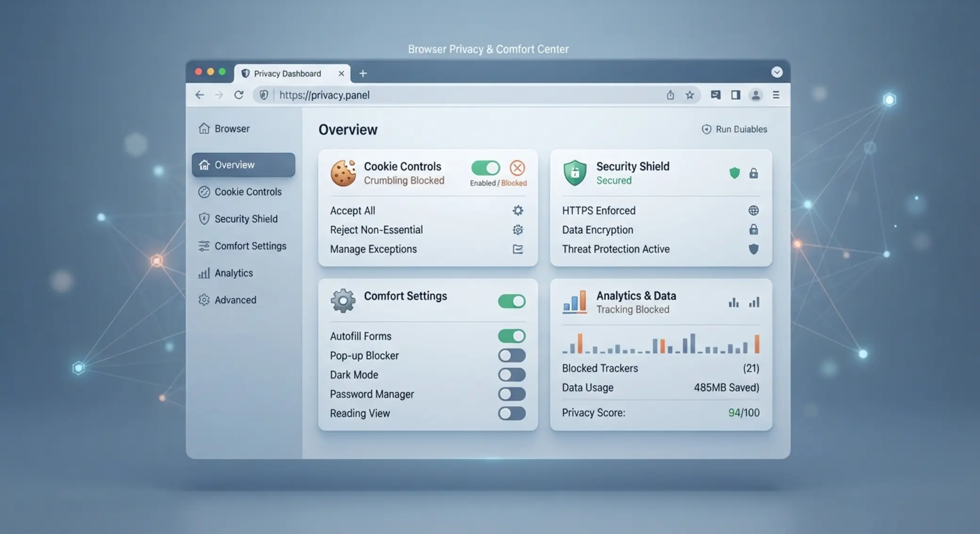980x534 pixels.
Task: Click the cookie icon in Cookie Controls
Action: click(x=343, y=173)
